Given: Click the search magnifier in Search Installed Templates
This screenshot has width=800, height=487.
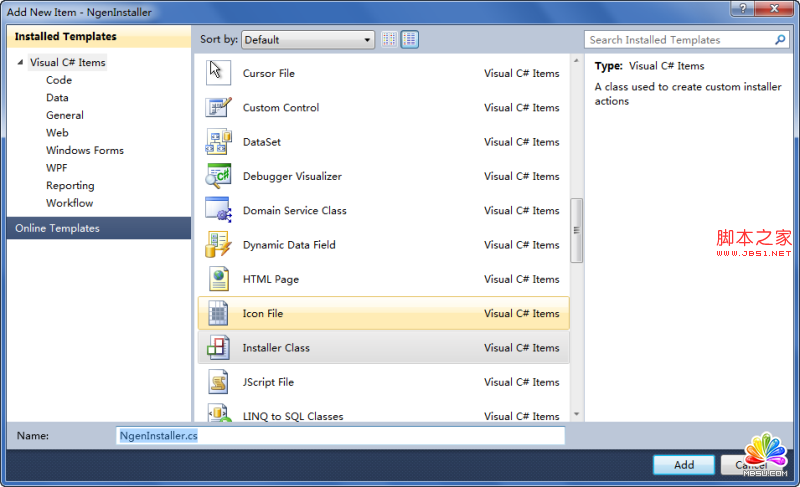Looking at the screenshot, I should click(x=781, y=40).
